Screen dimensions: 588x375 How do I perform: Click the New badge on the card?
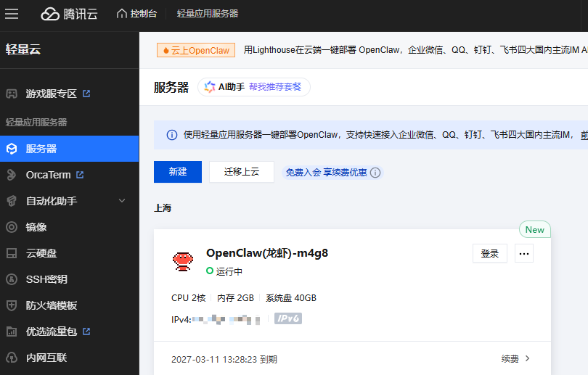535,230
